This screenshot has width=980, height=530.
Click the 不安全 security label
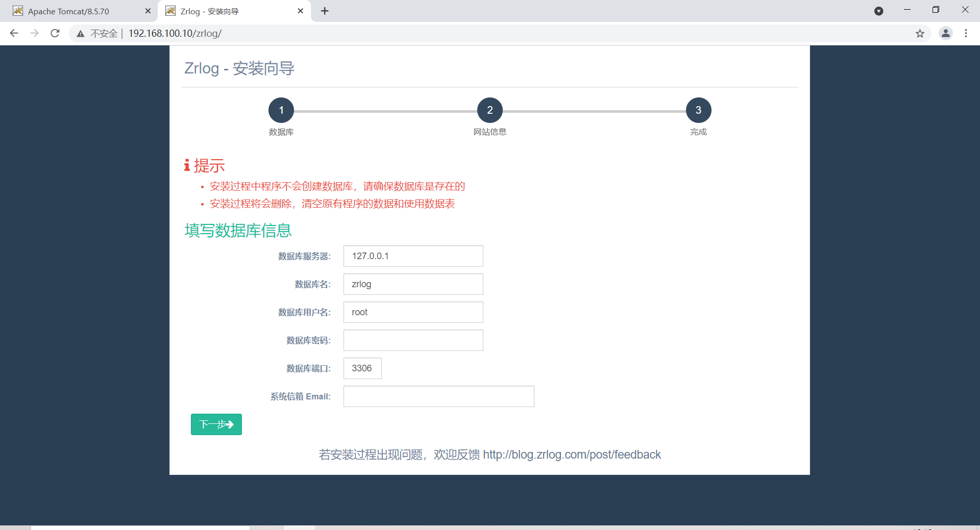coord(104,34)
